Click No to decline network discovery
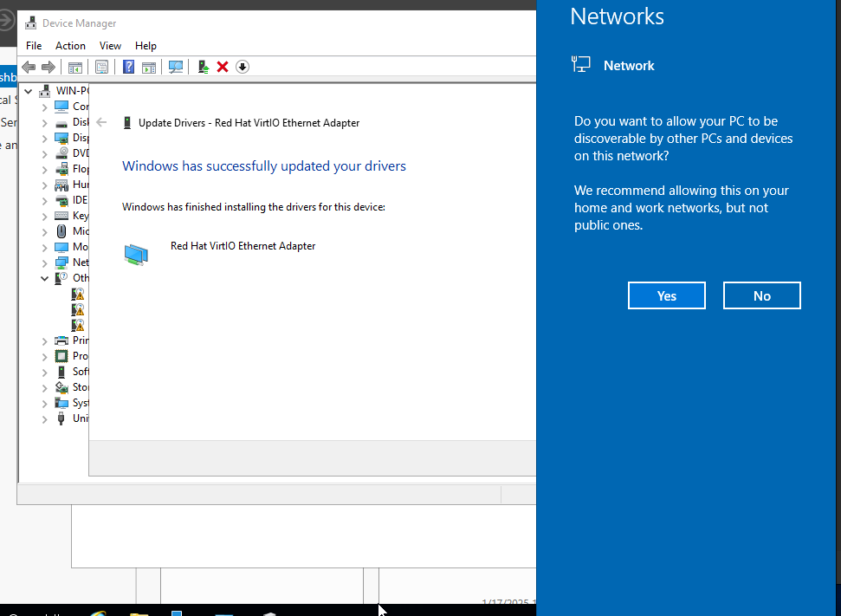The width and height of the screenshot is (841, 616). click(x=761, y=295)
